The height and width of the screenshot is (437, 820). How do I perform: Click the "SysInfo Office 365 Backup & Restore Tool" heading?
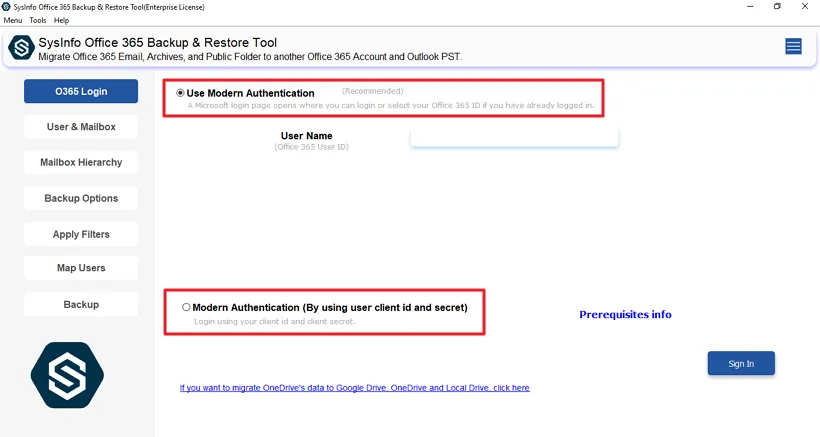click(x=157, y=43)
